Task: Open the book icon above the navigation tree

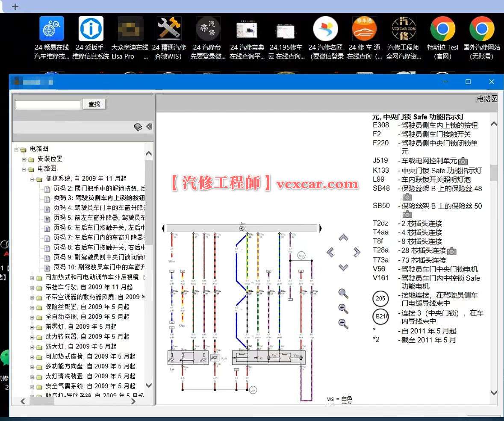Action: pos(139,126)
